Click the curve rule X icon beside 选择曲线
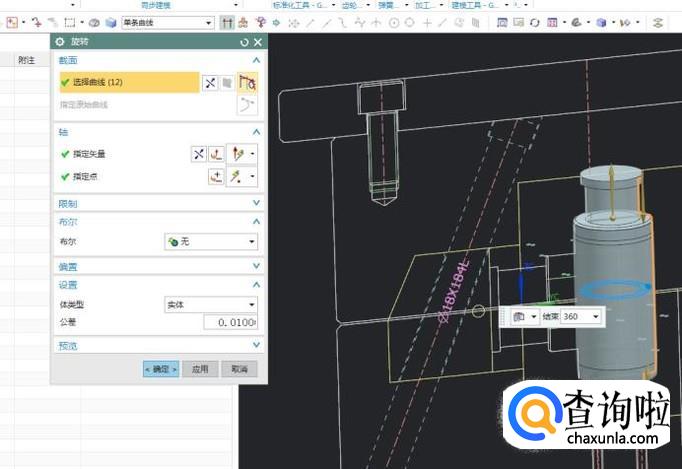 click(210, 83)
